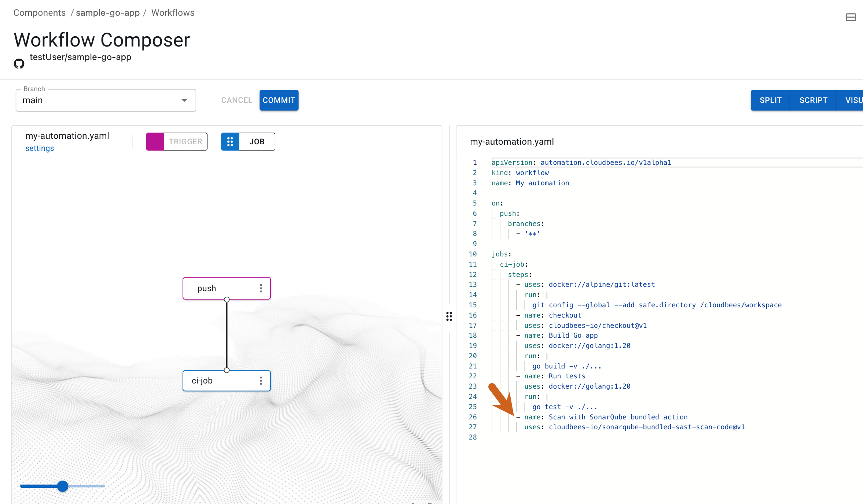The image size is (863, 504).
Task: Select the blue JOB node icon
Action: [230, 141]
